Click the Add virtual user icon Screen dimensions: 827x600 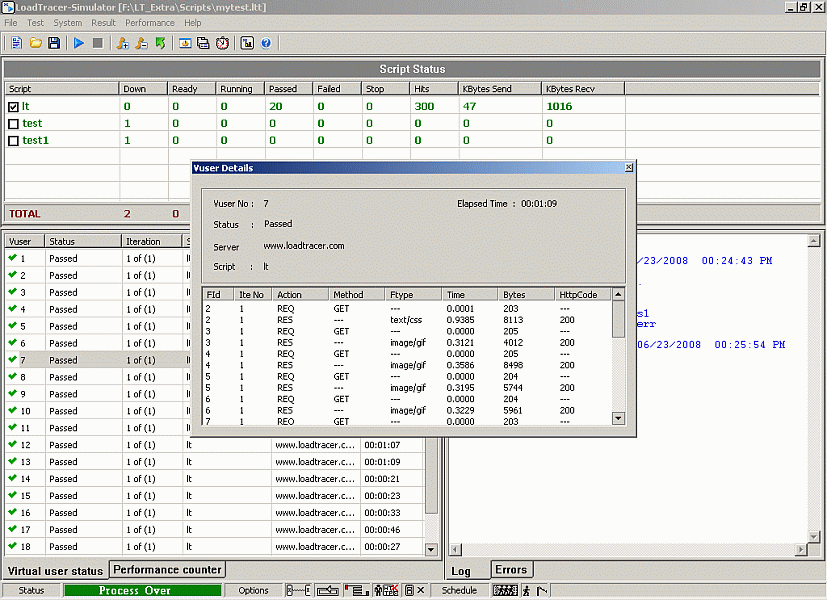click(x=122, y=43)
